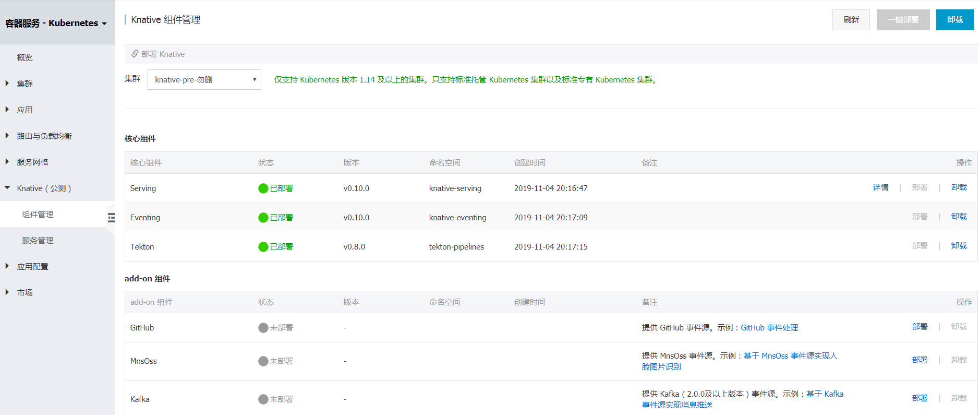Open the Kafka 消息推送 example link
980x415 pixels.
pos(825,394)
